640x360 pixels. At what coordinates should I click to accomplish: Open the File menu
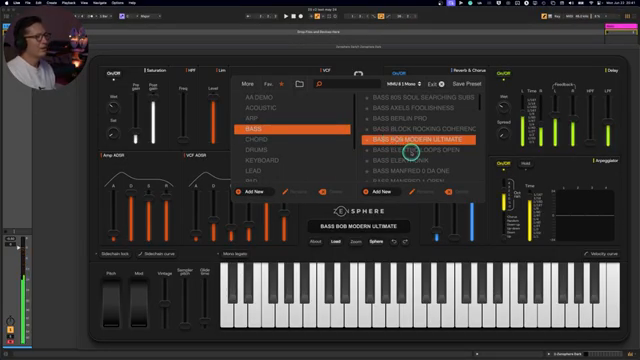28,3
